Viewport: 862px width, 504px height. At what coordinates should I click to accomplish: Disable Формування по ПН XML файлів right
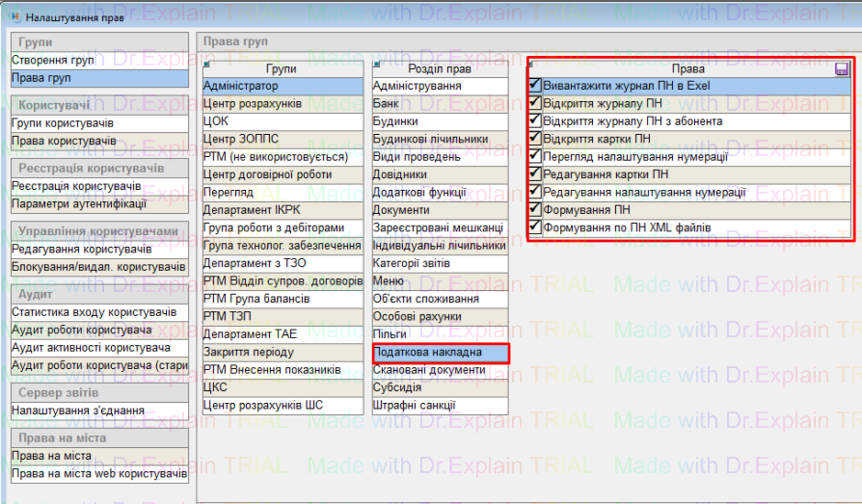tap(535, 227)
